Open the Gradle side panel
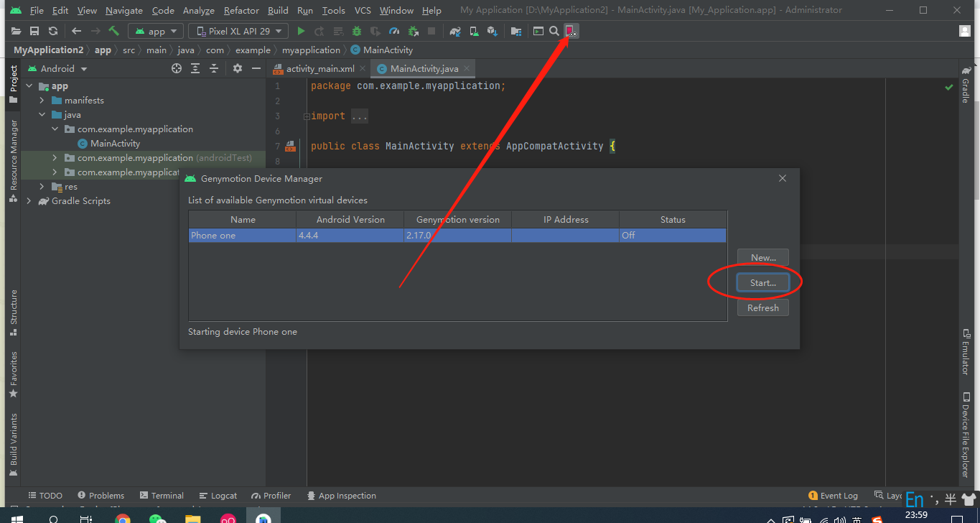980x523 pixels. [x=966, y=85]
